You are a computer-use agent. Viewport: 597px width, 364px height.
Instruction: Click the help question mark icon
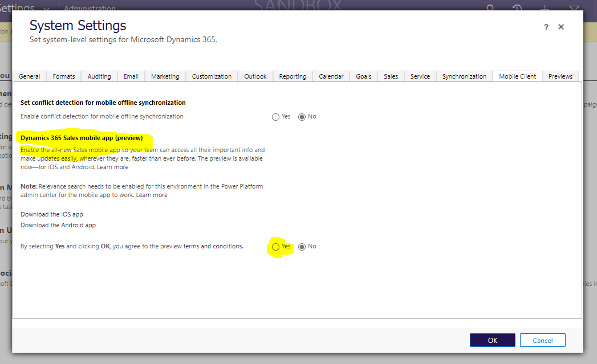(546, 27)
